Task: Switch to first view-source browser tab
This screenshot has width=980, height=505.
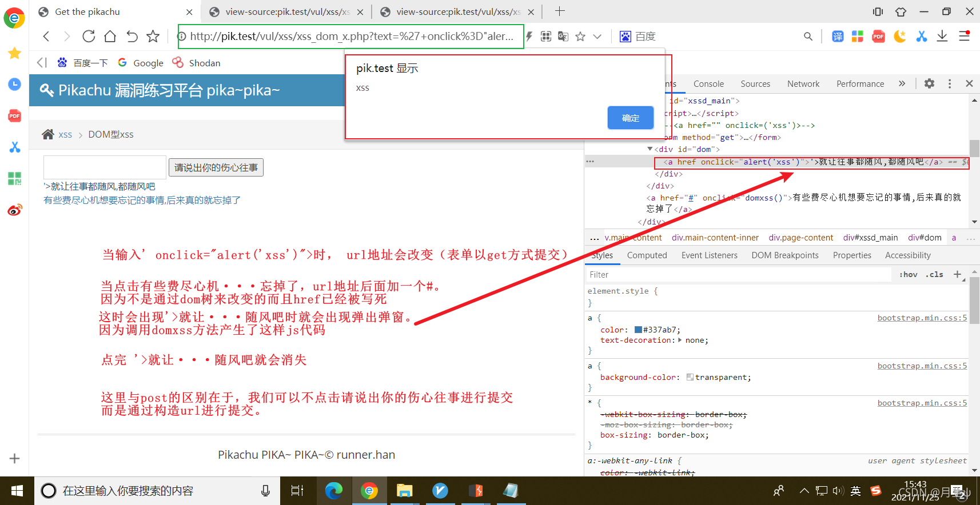Action: (286, 11)
